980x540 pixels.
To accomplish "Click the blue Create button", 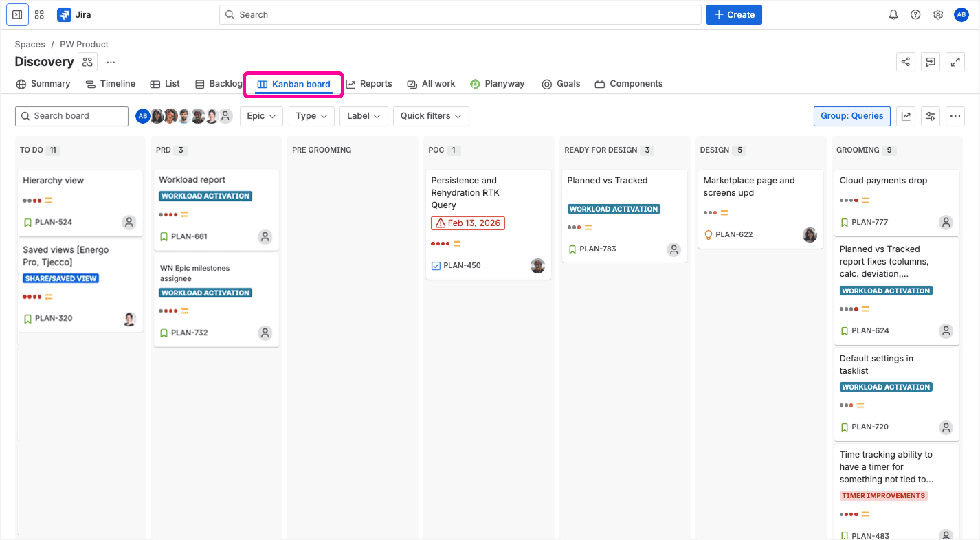I will tap(734, 14).
